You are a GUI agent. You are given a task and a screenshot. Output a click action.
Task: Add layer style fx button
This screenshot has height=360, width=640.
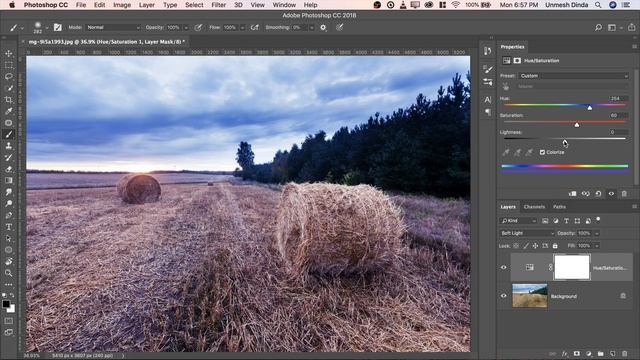tap(564, 353)
